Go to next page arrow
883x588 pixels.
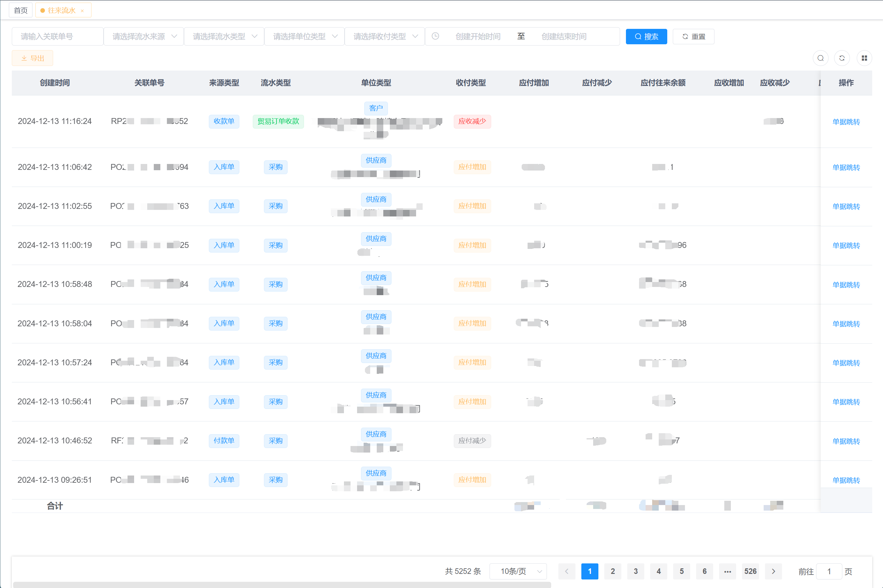pos(773,571)
